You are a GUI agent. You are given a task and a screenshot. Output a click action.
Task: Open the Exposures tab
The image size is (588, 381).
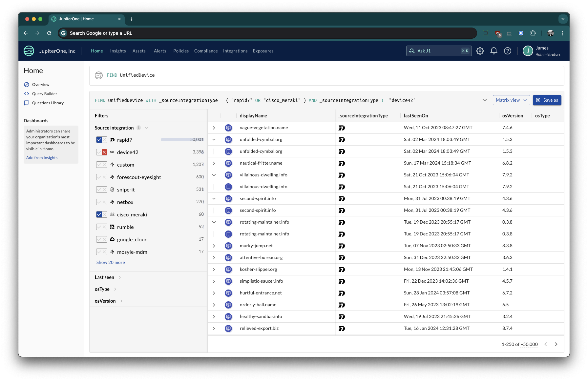[x=263, y=51]
